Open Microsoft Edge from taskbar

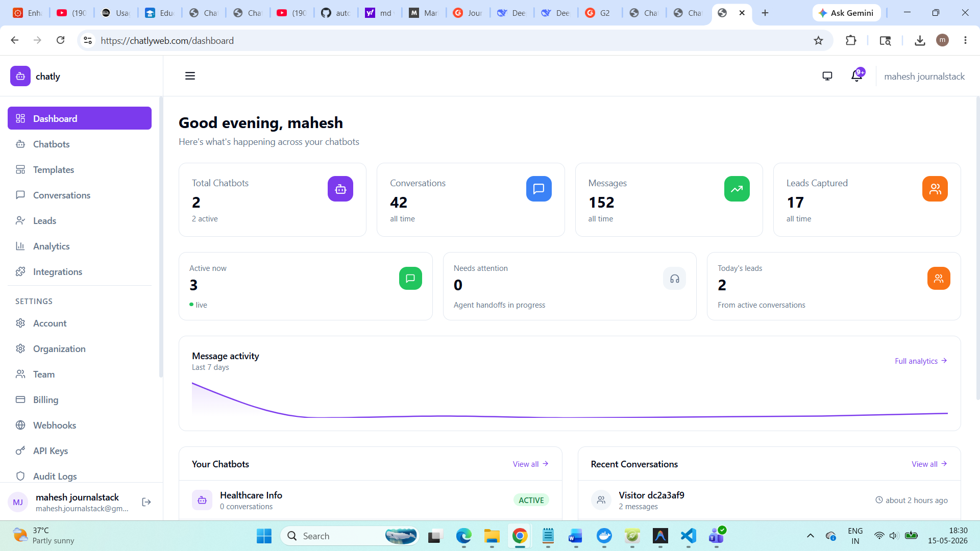pos(463,536)
